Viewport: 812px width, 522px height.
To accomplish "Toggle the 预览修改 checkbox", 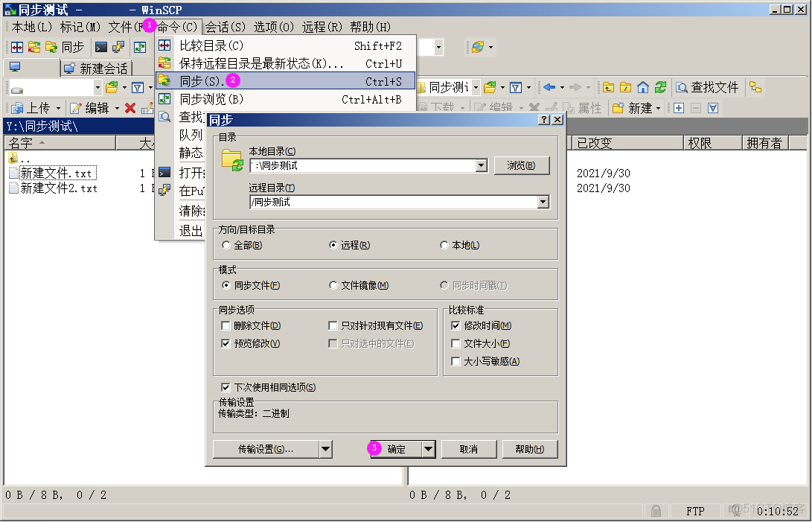I will point(226,343).
